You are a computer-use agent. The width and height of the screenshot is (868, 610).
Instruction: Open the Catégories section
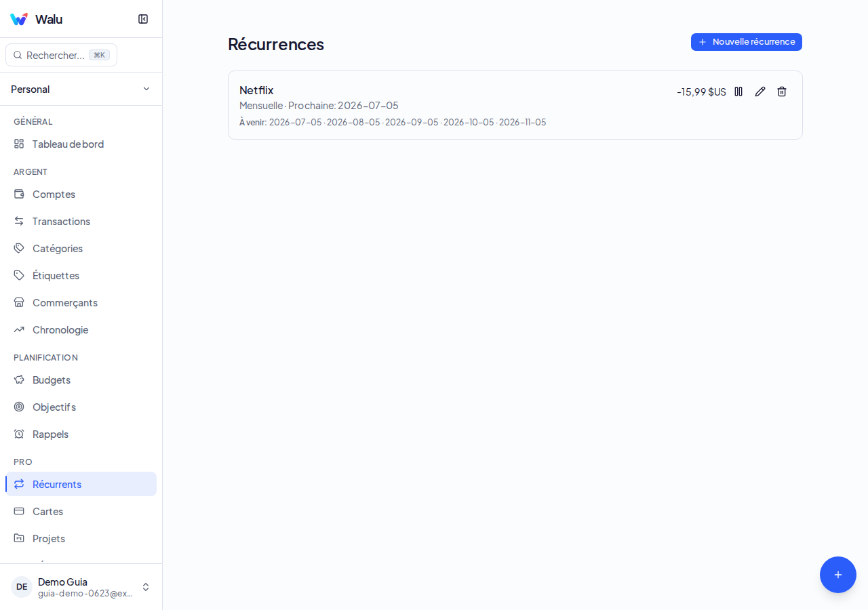(81, 248)
